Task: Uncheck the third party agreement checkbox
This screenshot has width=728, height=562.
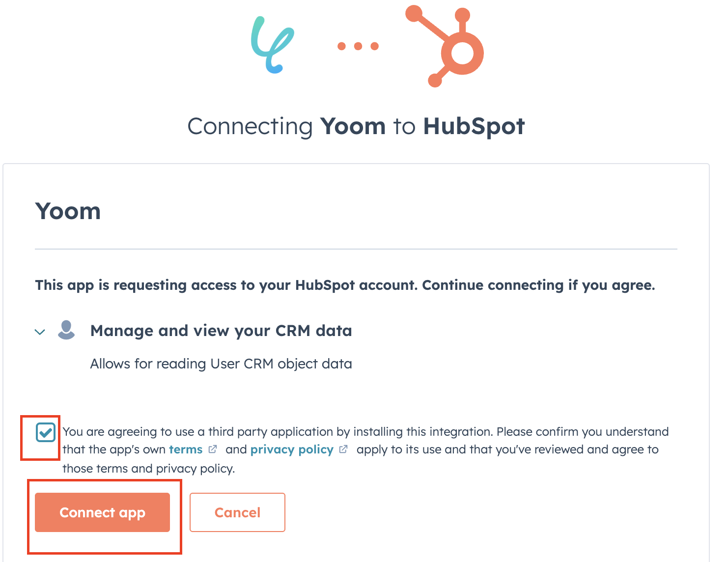Action: 46,433
